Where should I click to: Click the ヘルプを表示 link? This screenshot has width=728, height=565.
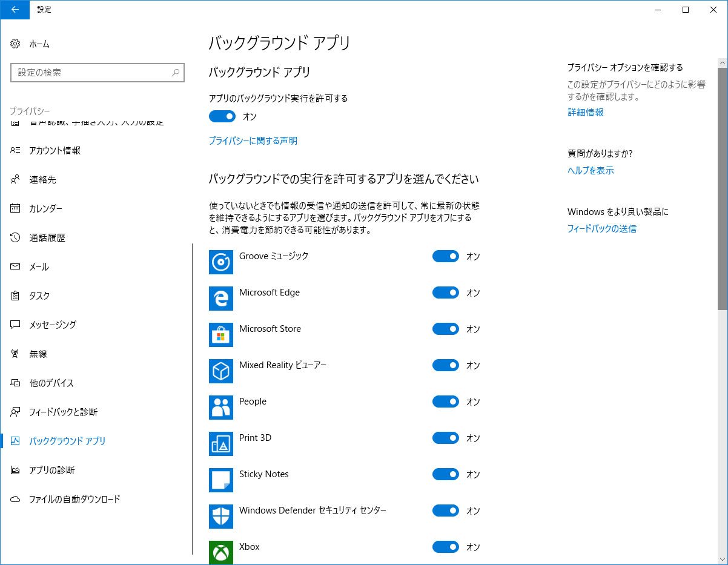coord(591,171)
